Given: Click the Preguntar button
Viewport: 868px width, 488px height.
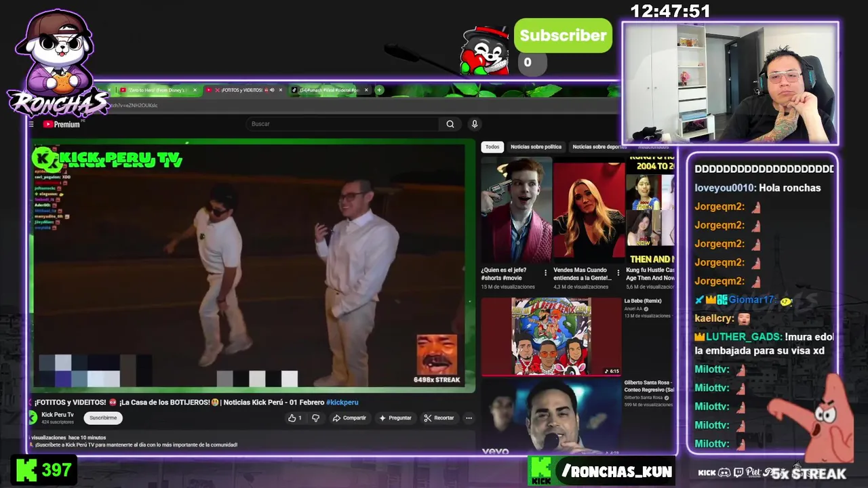Looking at the screenshot, I should click(395, 418).
